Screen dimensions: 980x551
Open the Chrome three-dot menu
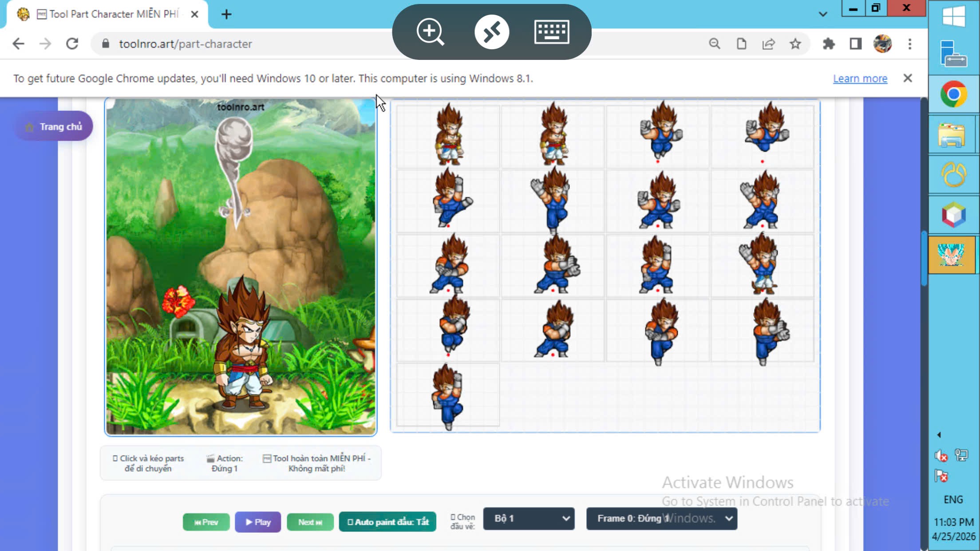[x=910, y=44]
